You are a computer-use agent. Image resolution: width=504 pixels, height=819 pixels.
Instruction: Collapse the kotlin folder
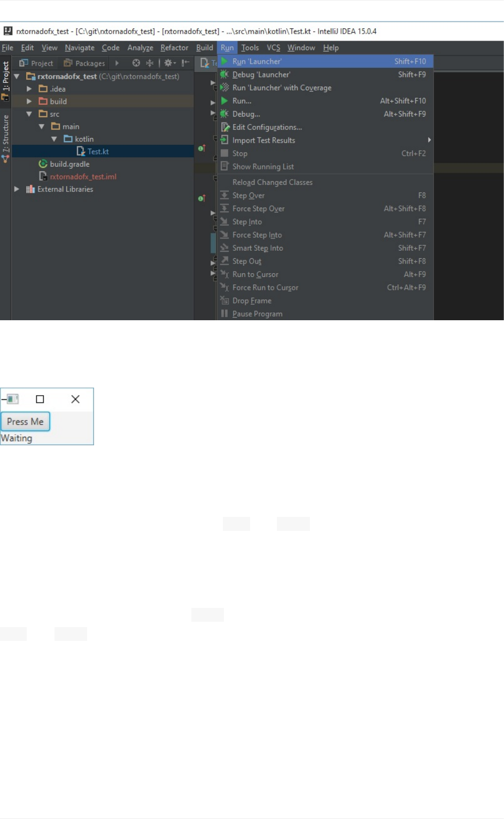click(54, 139)
